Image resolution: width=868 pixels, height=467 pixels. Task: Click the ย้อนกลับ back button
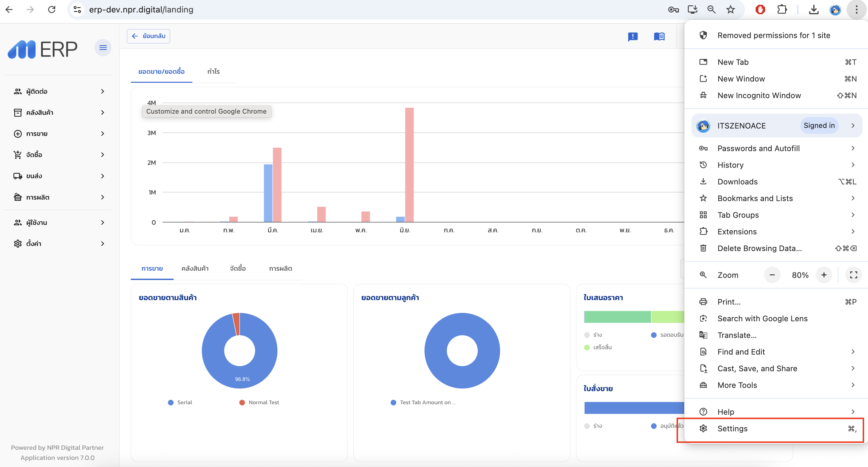(x=148, y=36)
